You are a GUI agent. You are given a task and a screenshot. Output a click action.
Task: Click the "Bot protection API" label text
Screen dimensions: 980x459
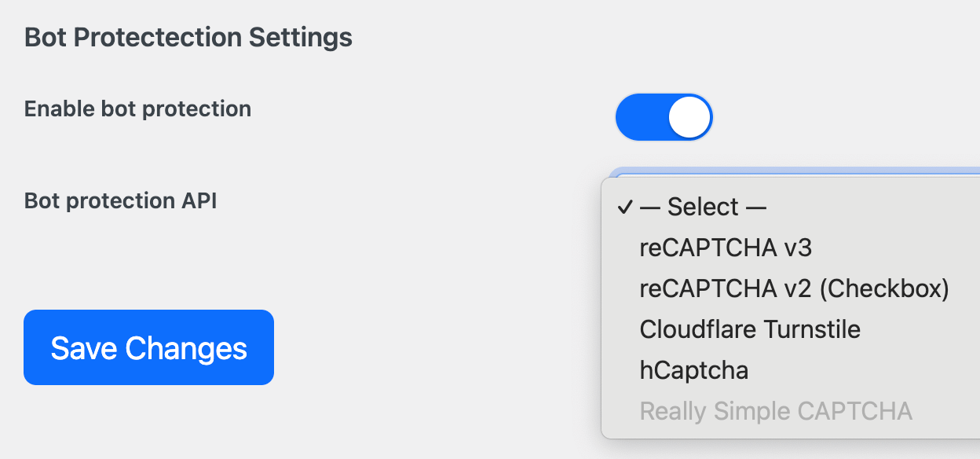(x=120, y=201)
